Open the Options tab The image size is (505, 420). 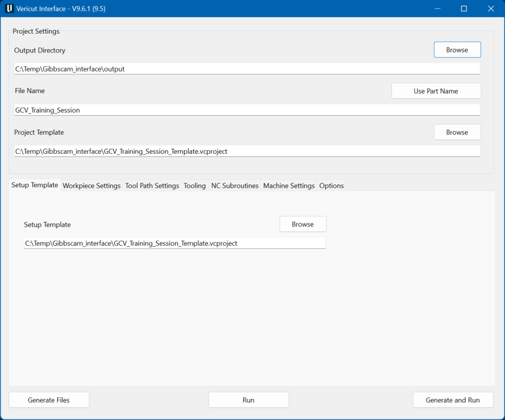[331, 186]
